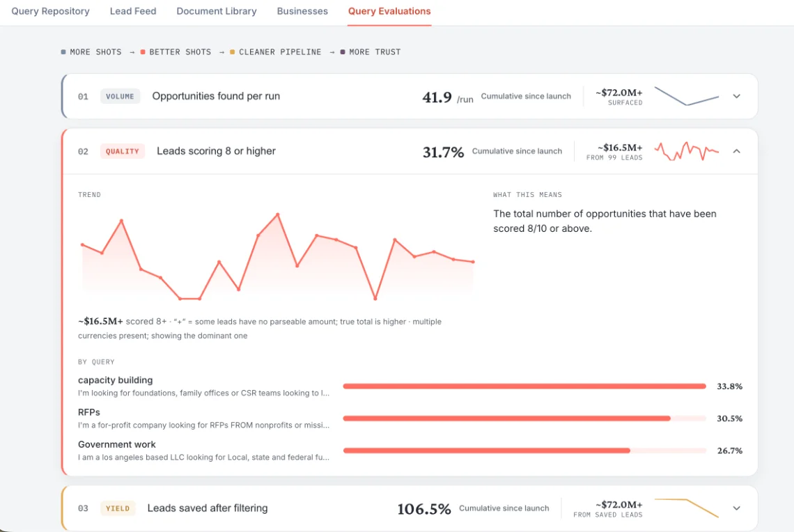The image size is (794, 532).
Task: Click the large trend area chart
Action: click(278, 256)
